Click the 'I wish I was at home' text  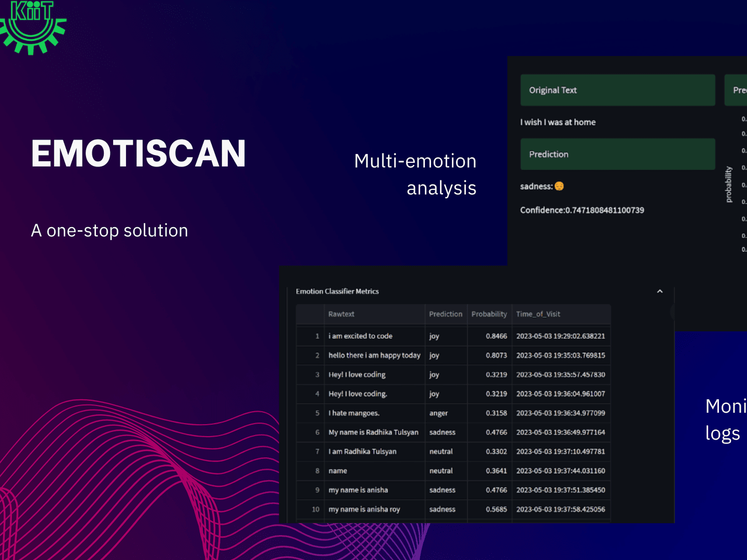pos(558,122)
